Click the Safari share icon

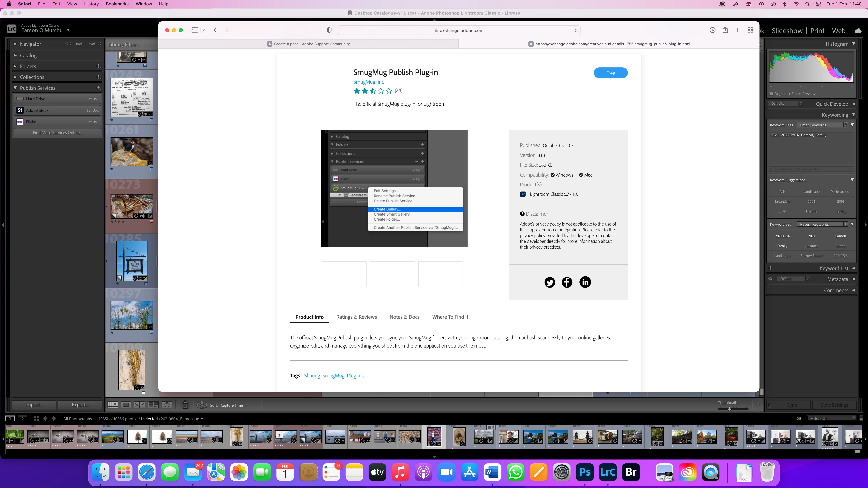(x=725, y=30)
